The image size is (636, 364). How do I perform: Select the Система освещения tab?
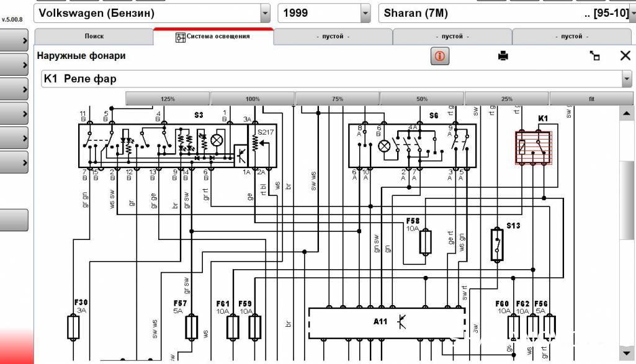pos(213,37)
